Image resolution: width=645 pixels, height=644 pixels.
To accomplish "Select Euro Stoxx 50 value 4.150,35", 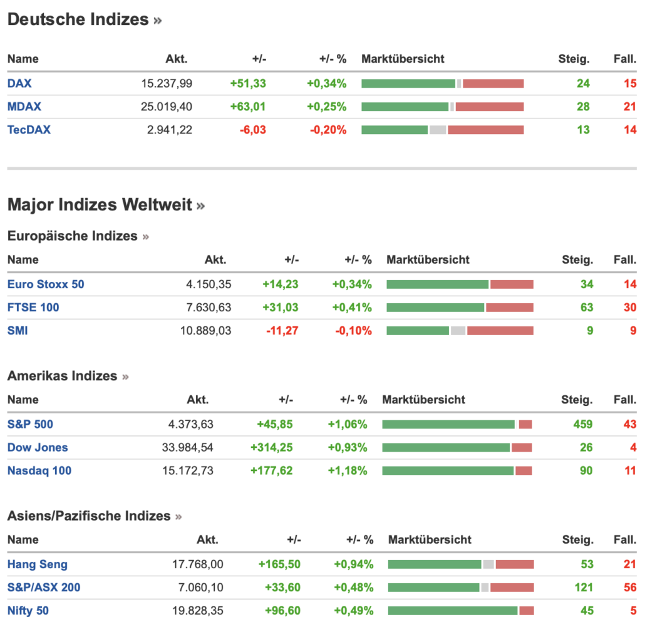I will 209,284.
